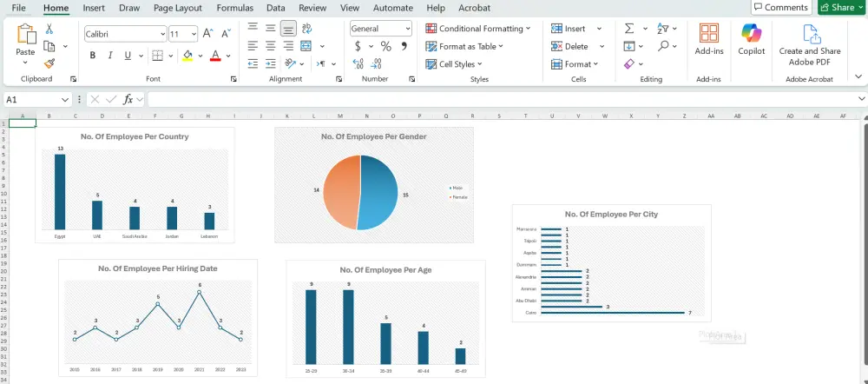The width and height of the screenshot is (868, 384).
Task: Click the Orientation text angle icon
Action: pos(291,63)
